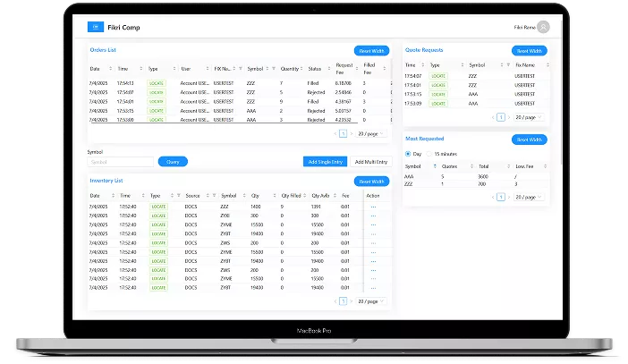628x364 pixels.
Task: Click the blue Fikri Comp logo icon
Action: tap(96, 27)
